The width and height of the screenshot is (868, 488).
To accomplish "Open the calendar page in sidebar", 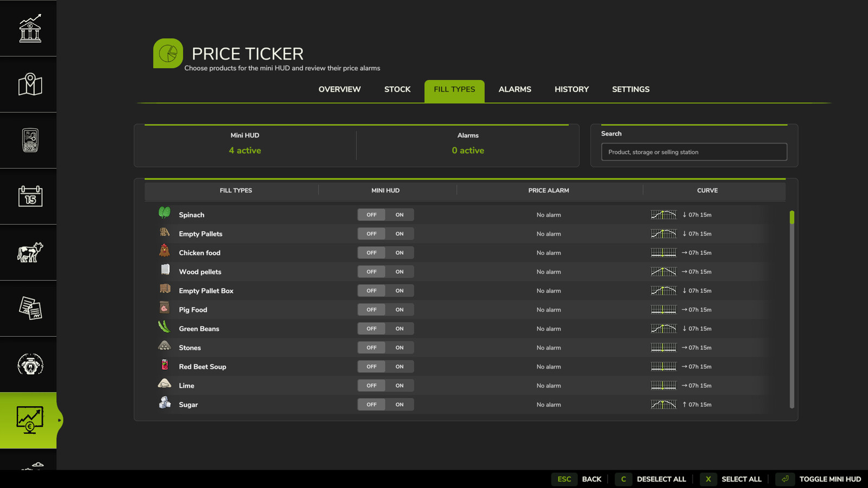I will [30, 196].
